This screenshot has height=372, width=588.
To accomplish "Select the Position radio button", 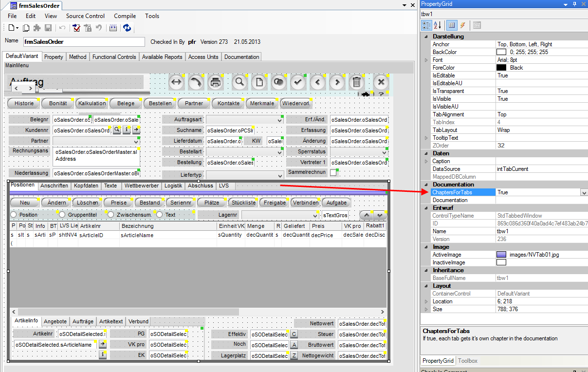I will pos(14,215).
